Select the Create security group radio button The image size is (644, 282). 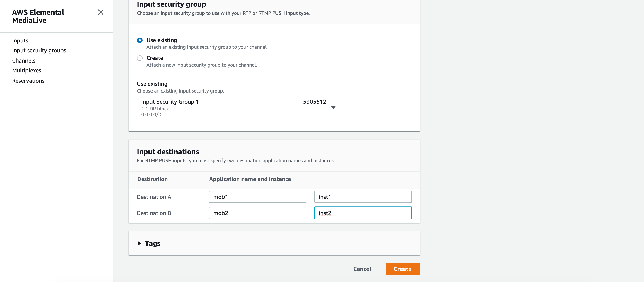(140, 58)
